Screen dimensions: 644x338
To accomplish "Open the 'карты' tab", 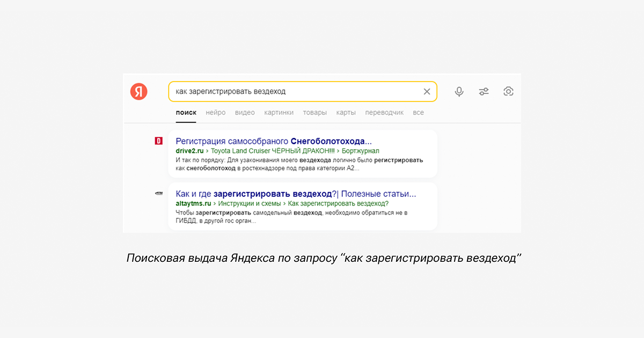I will [x=346, y=113].
